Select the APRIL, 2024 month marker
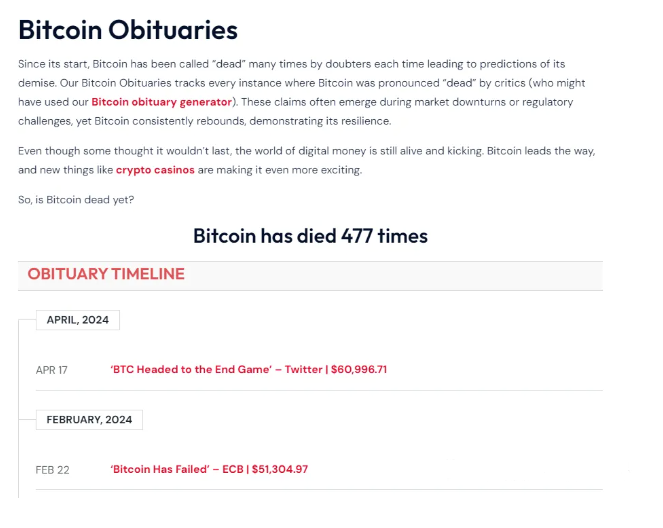The image size is (663, 528). 78,320
